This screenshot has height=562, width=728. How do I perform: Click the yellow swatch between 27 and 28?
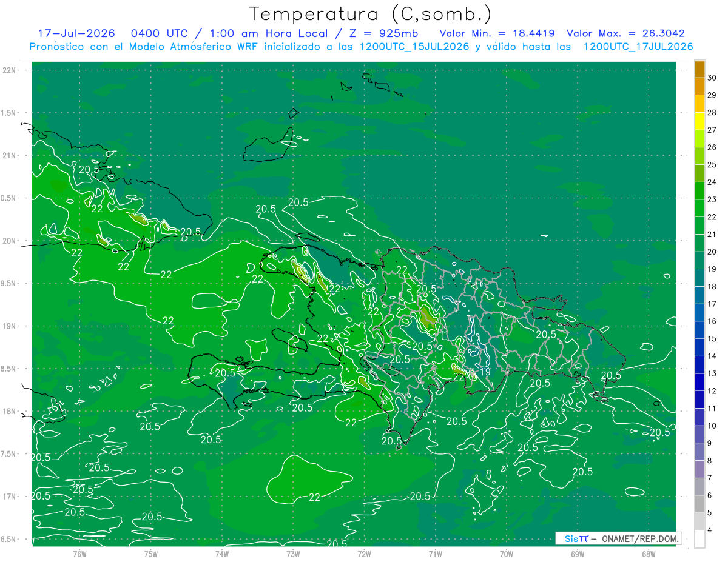click(x=699, y=121)
